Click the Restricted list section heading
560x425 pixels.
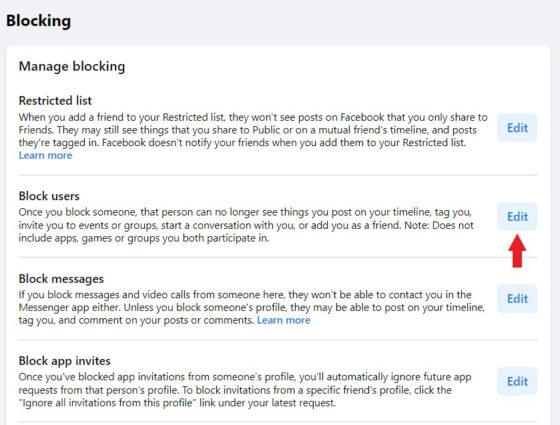55,100
